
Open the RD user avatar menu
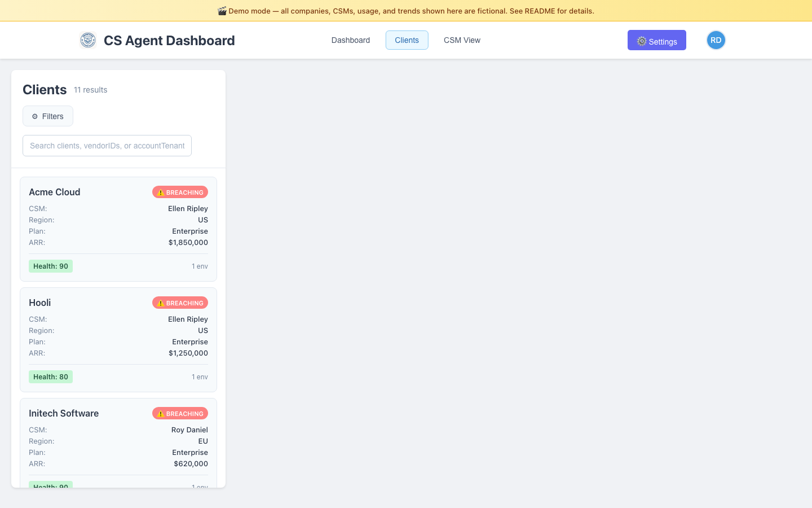[716, 40]
